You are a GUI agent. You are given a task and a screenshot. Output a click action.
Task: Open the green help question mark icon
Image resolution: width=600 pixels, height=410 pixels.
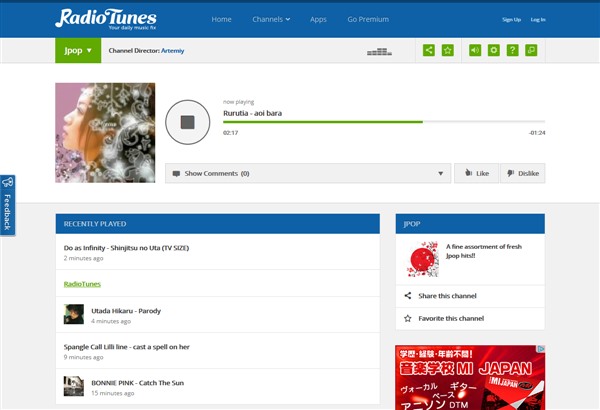click(x=512, y=50)
